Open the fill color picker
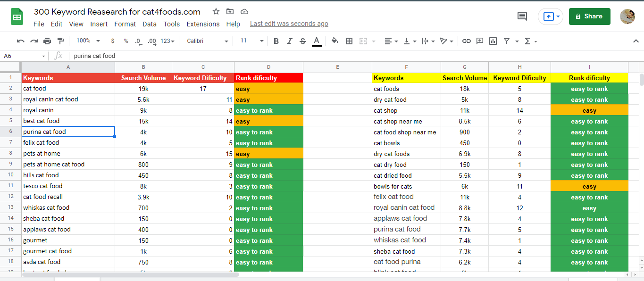 click(x=335, y=41)
